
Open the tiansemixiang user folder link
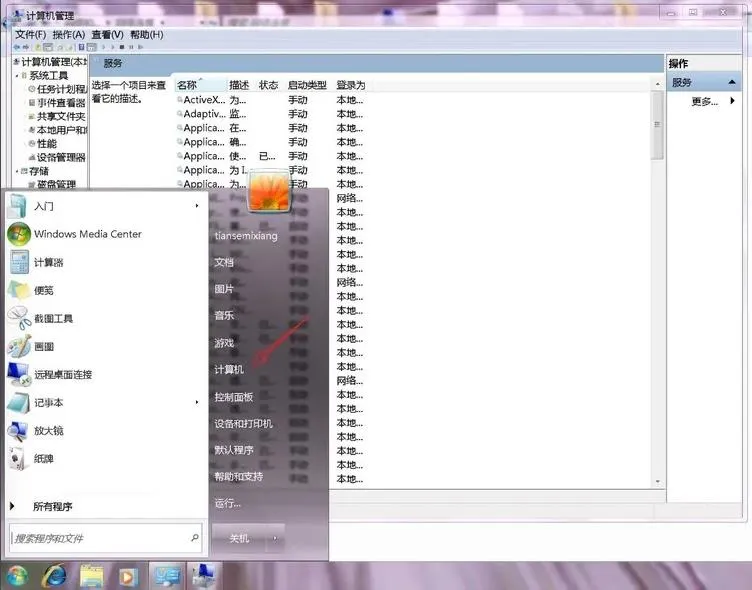[x=246, y=236]
